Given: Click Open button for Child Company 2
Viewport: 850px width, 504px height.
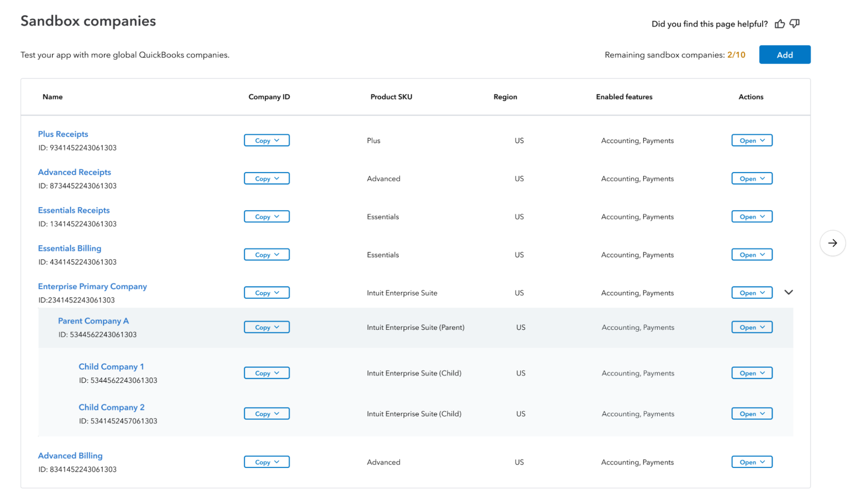Looking at the screenshot, I should pyautogui.click(x=752, y=413).
